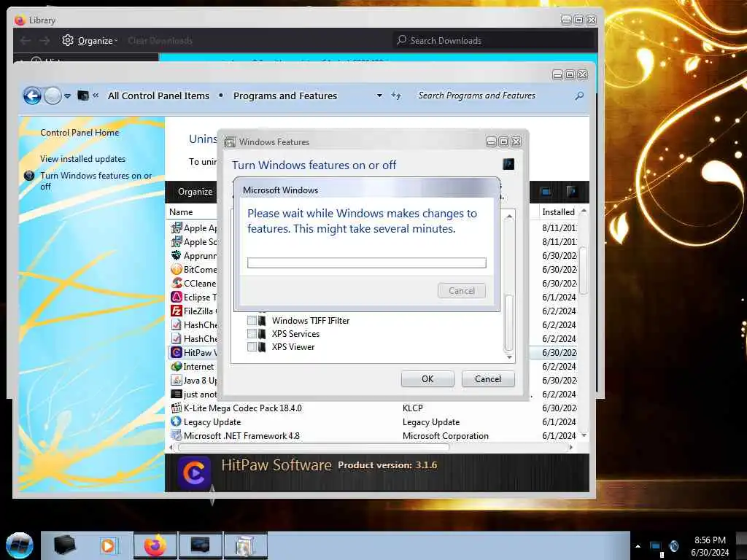
Task: Open the Control Panel taskbar icon
Action: (x=200, y=545)
